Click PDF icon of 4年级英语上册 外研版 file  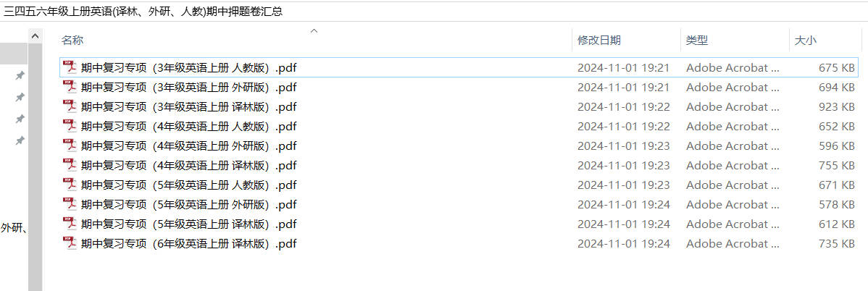70,145
